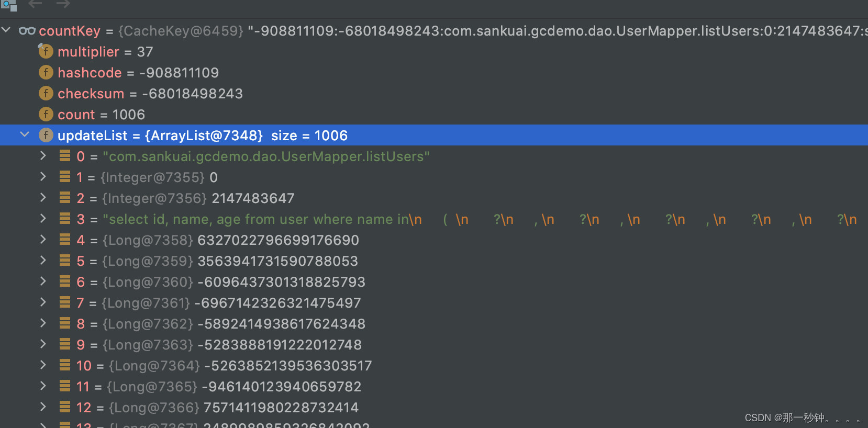Image resolution: width=868 pixels, height=428 pixels.
Task: Expand element 10 Long@7364
Action: pos(43,365)
